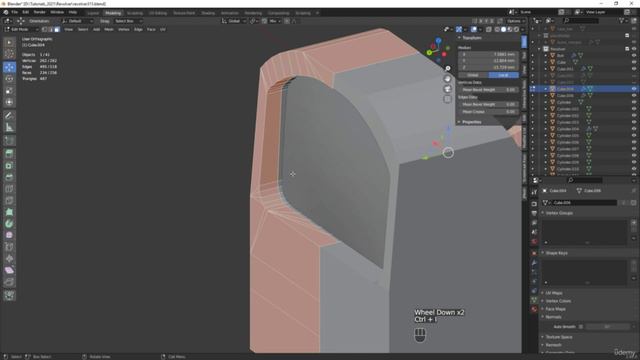
Task: Click the Median Z value field
Action: (489, 67)
